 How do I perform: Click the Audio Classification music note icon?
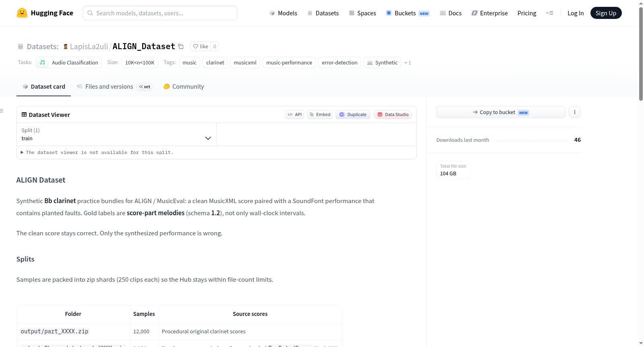[42, 62]
